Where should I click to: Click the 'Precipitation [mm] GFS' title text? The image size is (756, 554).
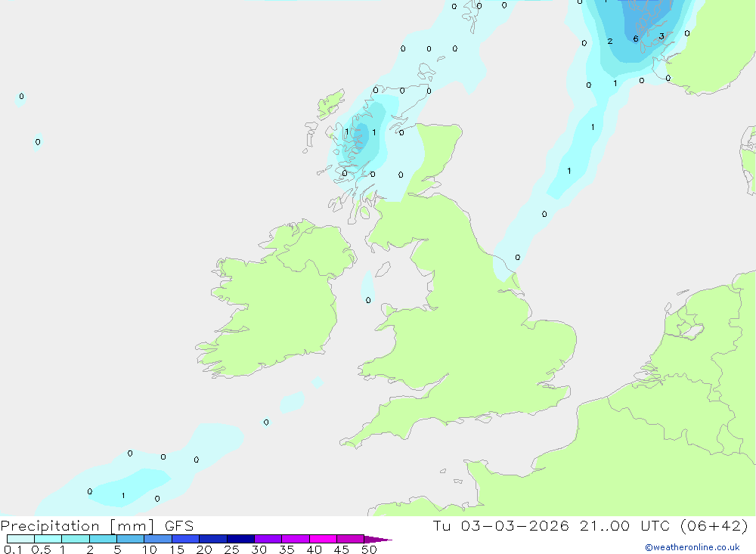(97, 525)
